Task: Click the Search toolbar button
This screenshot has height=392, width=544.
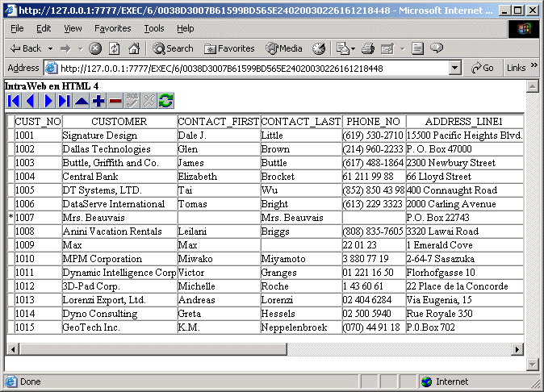Action: 174,48
